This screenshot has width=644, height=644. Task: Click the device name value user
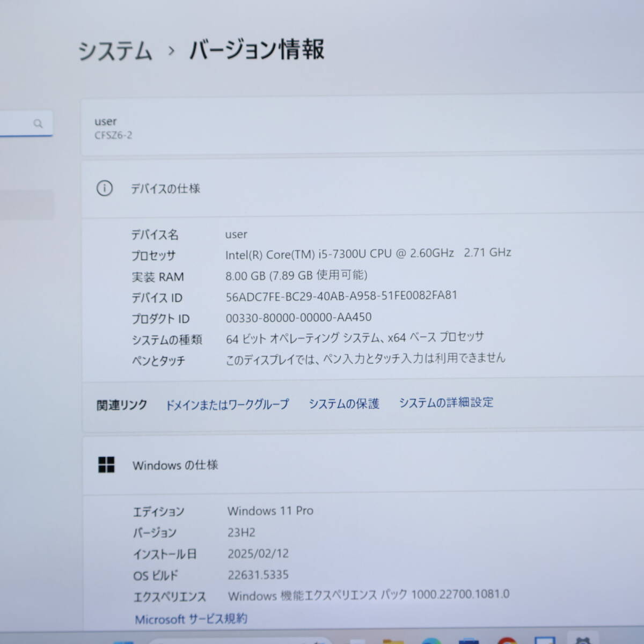pos(236,235)
